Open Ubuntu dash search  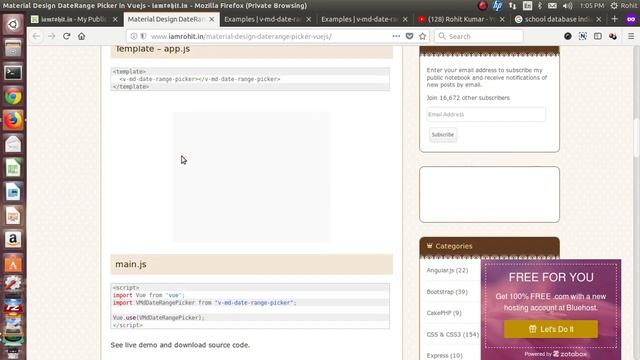point(13,24)
